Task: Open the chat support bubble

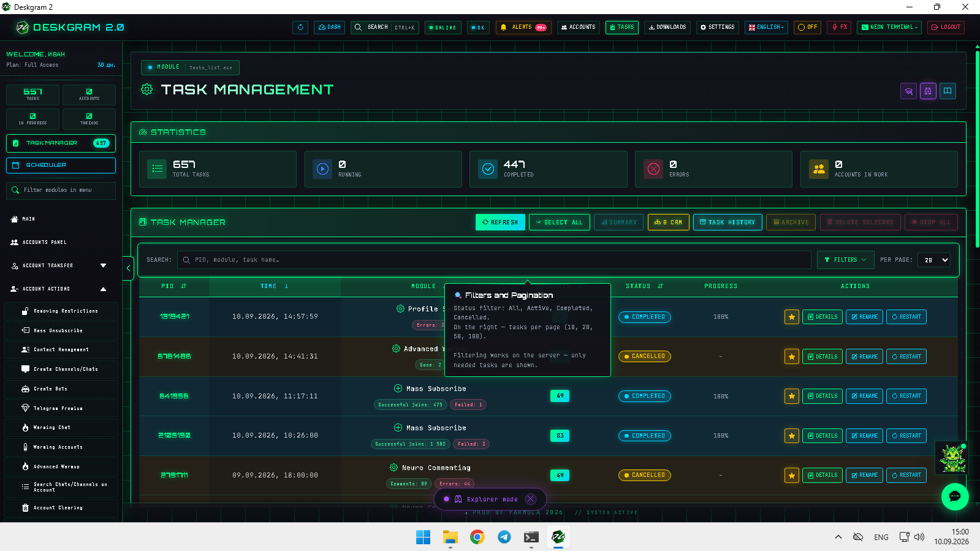Action: coord(955,496)
